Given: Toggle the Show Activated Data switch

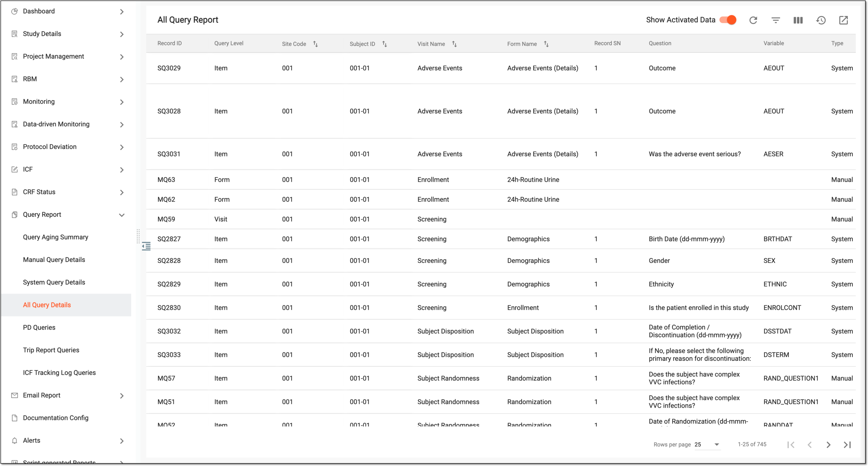Looking at the screenshot, I should pos(728,20).
